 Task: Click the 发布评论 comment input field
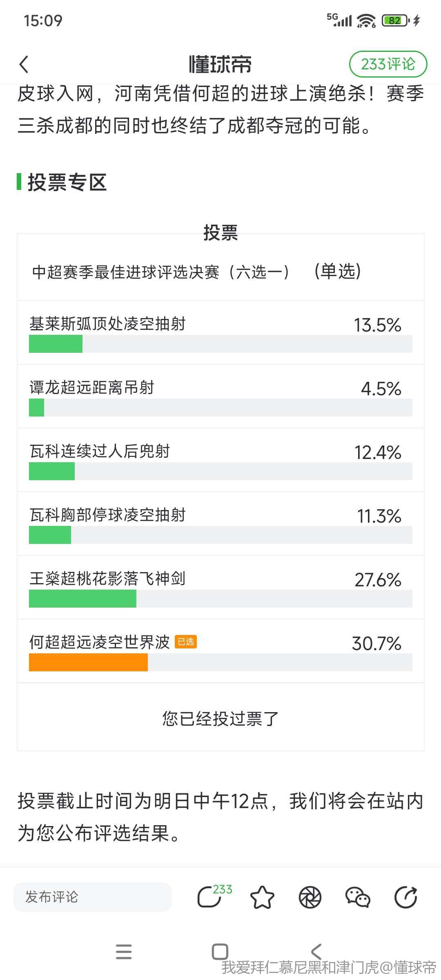[x=93, y=897]
